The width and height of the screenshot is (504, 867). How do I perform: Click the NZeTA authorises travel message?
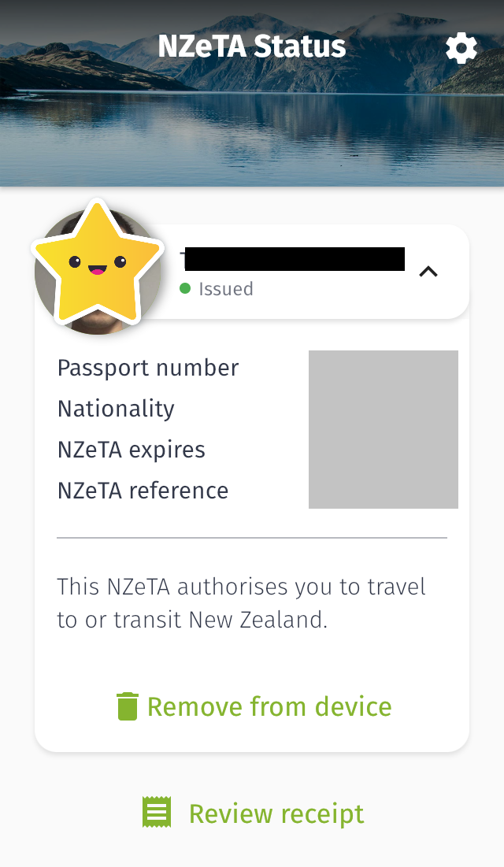click(241, 603)
